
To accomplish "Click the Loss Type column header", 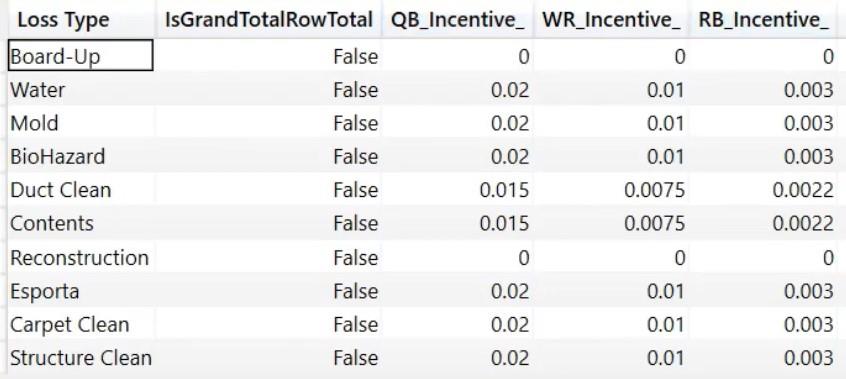I will [x=63, y=20].
